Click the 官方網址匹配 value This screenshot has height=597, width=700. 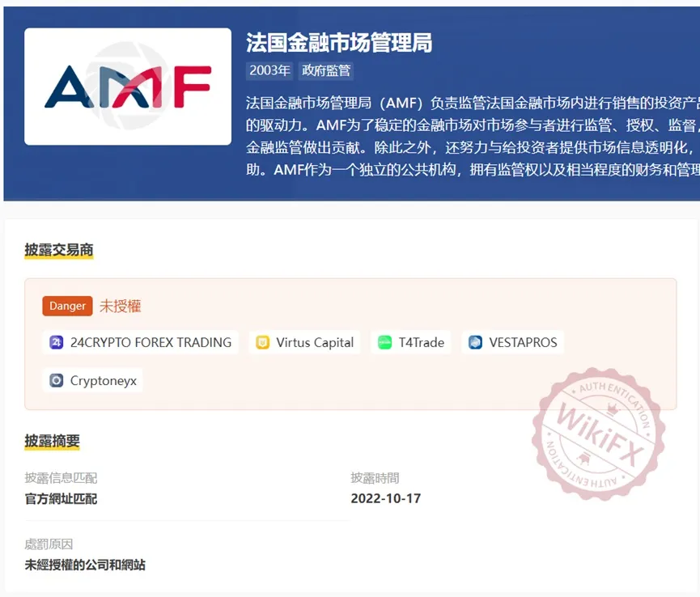pos(61,498)
